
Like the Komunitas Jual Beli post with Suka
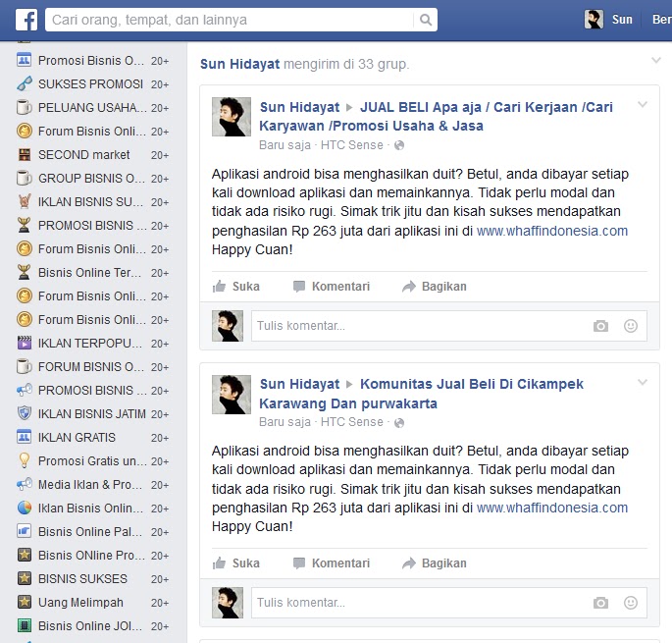pos(236,563)
